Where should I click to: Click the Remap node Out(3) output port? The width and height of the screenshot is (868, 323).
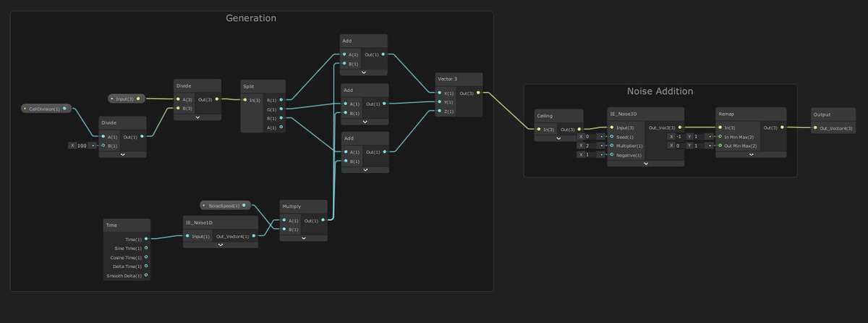tap(782, 127)
